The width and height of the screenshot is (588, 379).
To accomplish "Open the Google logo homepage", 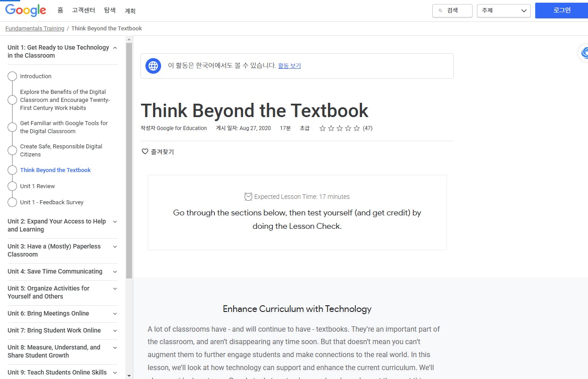I will click(x=26, y=10).
